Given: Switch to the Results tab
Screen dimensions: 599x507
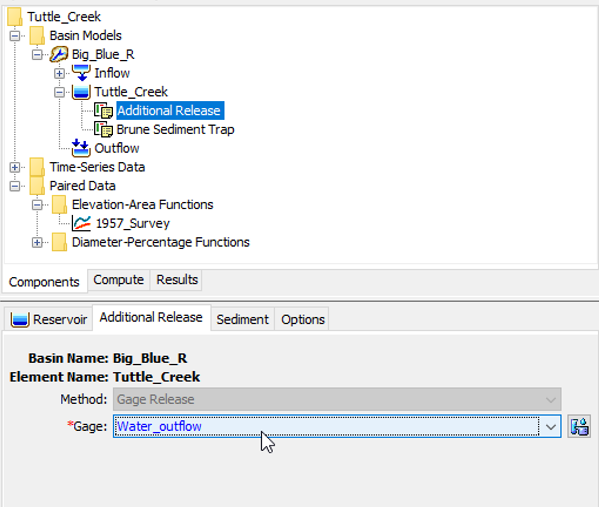Looking at the screenshot, I should tap(177, 280).
